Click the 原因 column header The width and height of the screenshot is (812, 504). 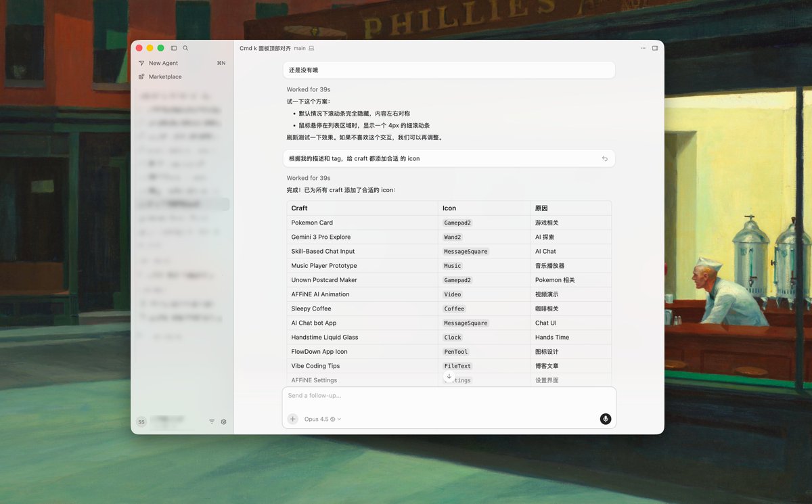click(571, 208)
